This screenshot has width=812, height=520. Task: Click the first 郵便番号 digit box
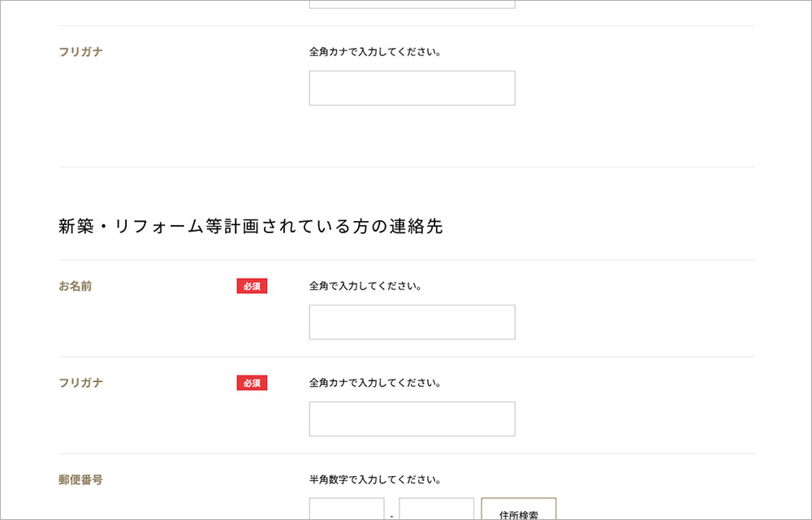[347, 509]
